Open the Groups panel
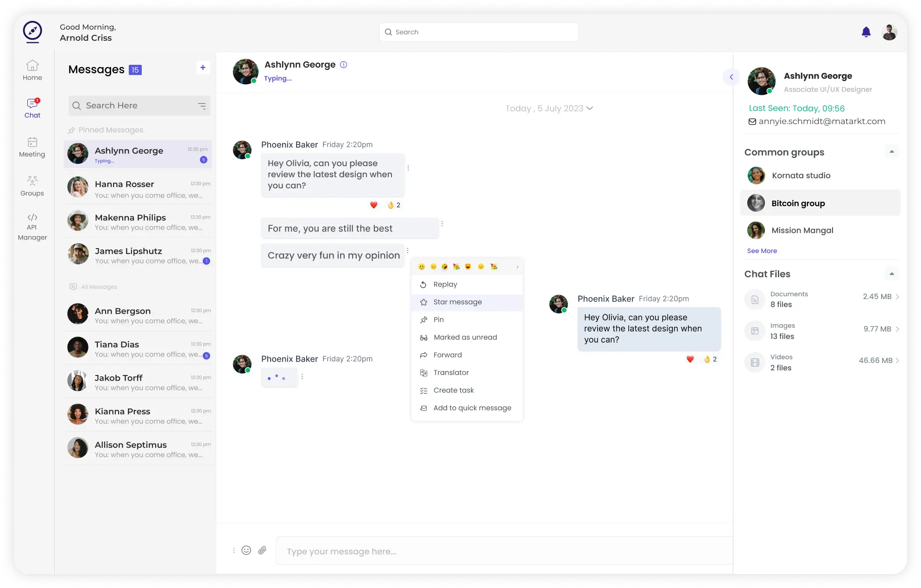This screenshot has width=921, height=588. (32, 185)
